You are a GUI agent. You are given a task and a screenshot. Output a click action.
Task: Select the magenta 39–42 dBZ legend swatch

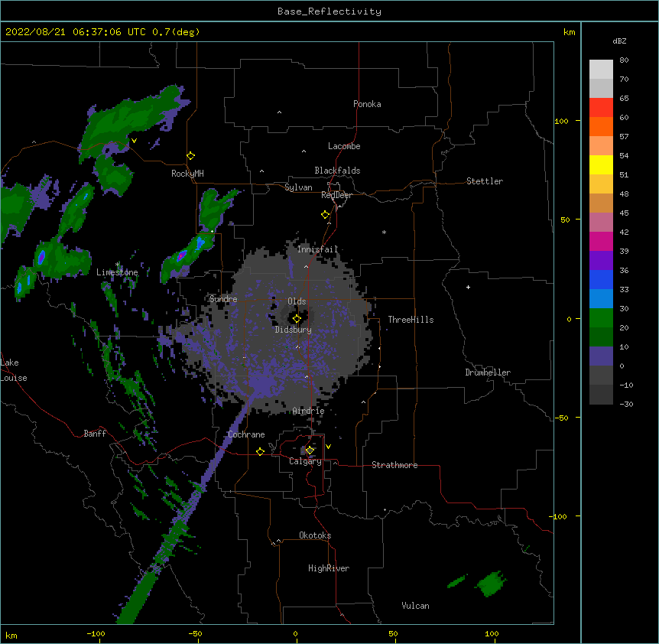point(601,241)
